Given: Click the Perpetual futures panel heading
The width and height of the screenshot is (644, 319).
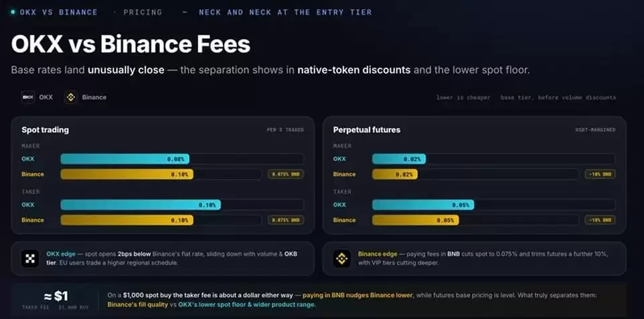Looking at the screenshot, I should pyautogui.click(x=367, y=130).
